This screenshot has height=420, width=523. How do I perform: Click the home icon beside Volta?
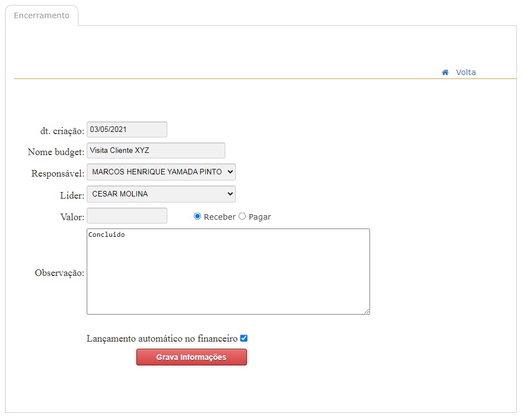445,72
